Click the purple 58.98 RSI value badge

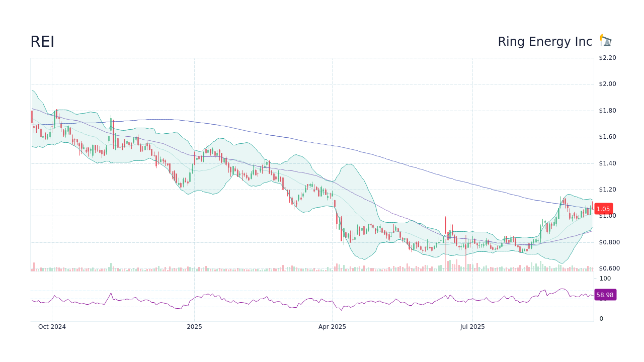604,295
